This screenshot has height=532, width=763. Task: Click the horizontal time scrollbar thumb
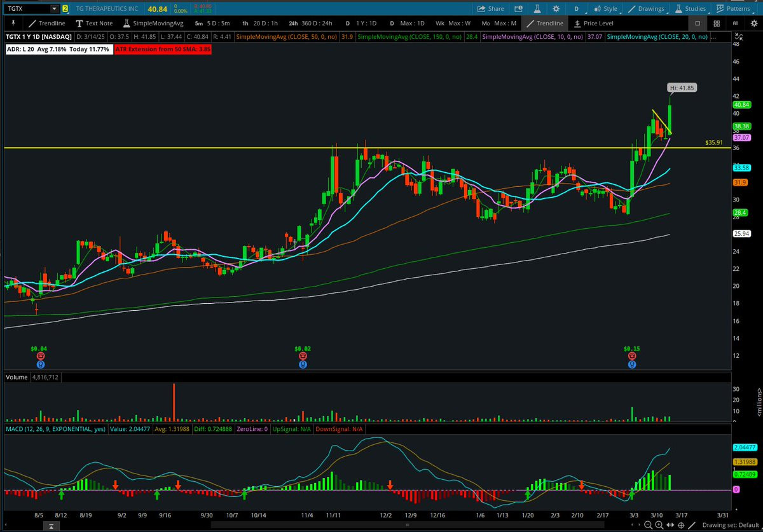pos(408,525)
